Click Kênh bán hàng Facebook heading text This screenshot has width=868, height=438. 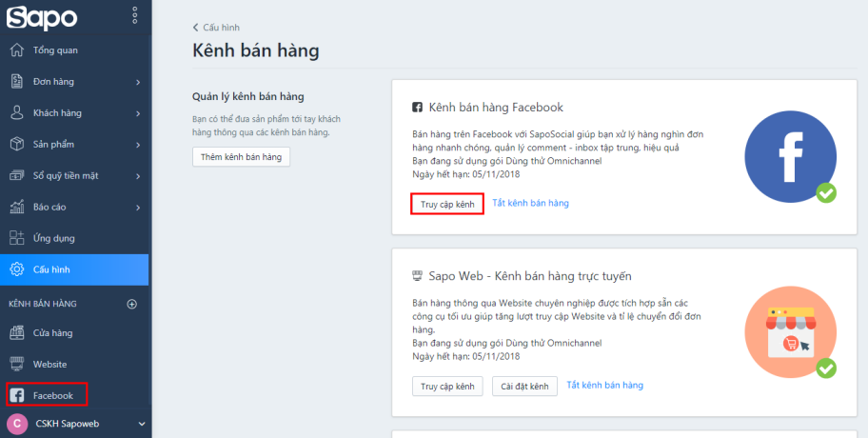pos(496,108)
